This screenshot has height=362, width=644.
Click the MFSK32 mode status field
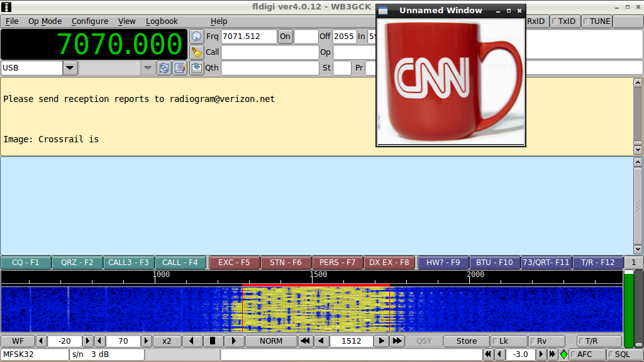[35, 354]
